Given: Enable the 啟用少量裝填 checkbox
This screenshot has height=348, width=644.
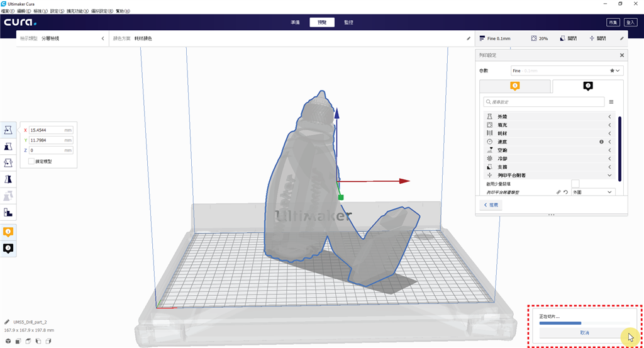Looking at the screenshot, I should click(x=575, y=183).
